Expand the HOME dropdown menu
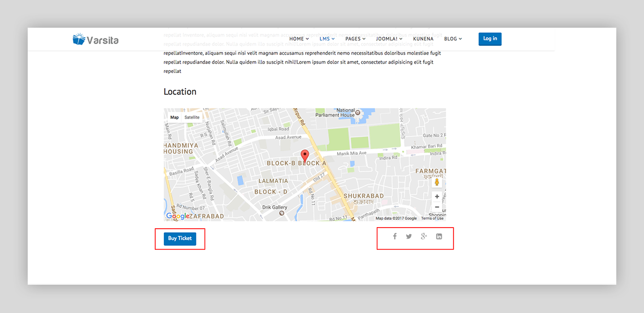 (x=299, y=39)
